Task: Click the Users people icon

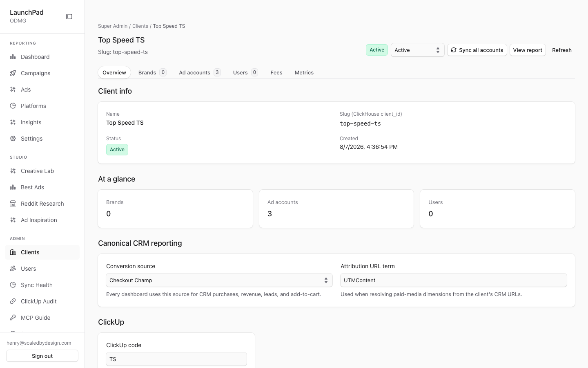Action: click(13, 269)
